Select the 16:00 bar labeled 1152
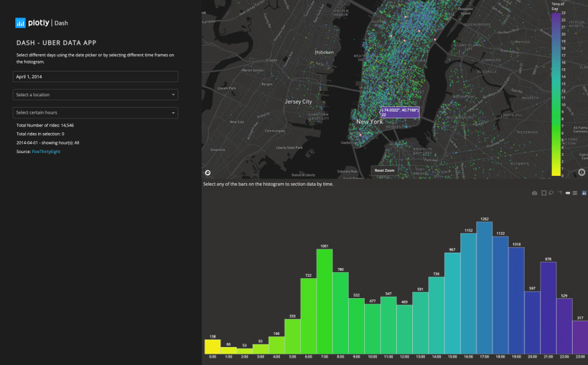Image resolution: width=588 pixels, height=365 pixels. point(468,293)
